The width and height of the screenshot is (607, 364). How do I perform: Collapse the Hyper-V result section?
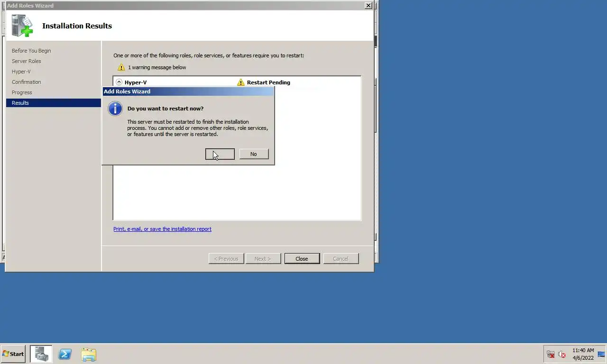click(x=119, y=82)
